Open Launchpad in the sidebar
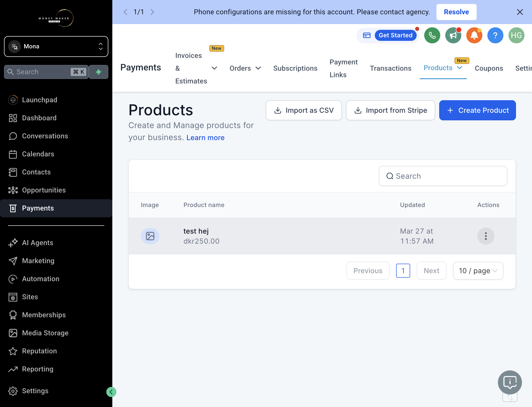 [x=56, y=100]
